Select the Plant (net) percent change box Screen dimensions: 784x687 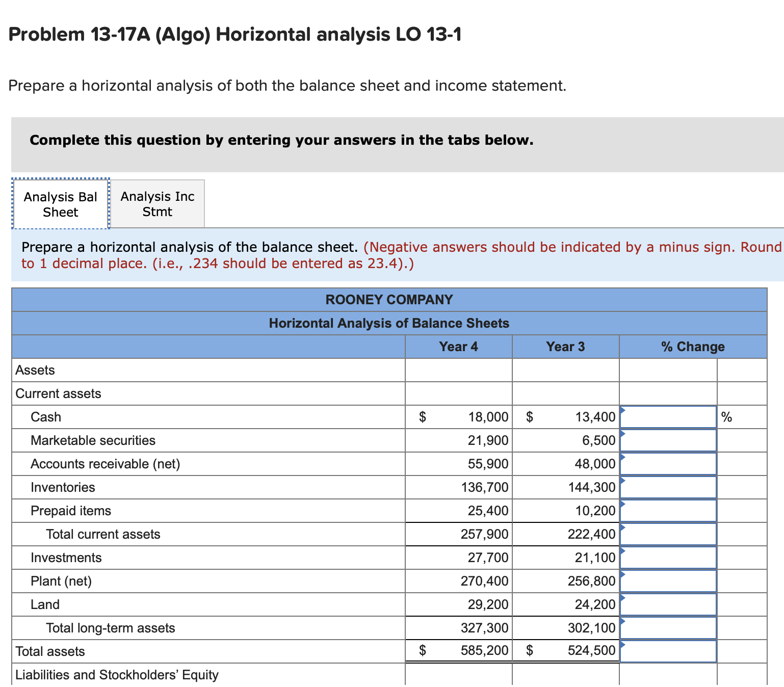(668, 580)
